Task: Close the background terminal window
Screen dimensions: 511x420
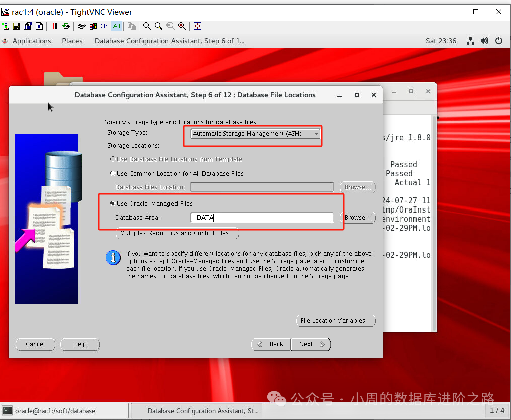Action: pyautogui.click(x=428, y=92)
